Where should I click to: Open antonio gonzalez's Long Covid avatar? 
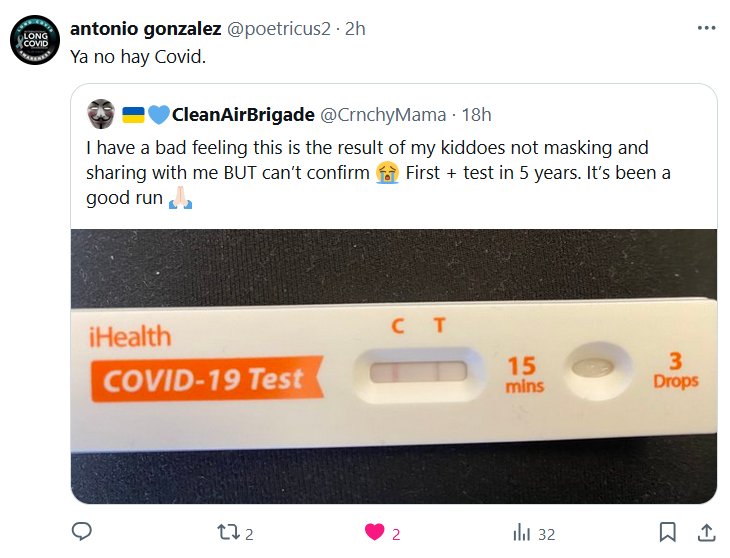tap(31, 41)
